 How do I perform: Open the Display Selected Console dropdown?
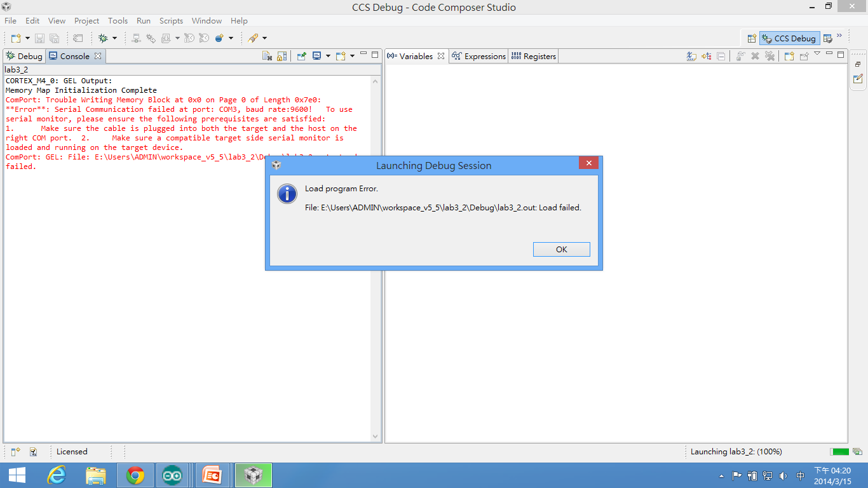point(328,56)
